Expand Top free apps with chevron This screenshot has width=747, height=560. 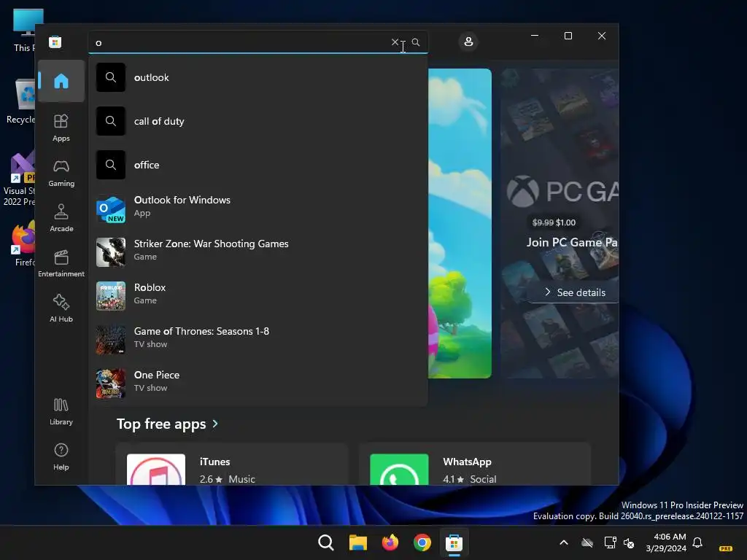tap(215, 424)
